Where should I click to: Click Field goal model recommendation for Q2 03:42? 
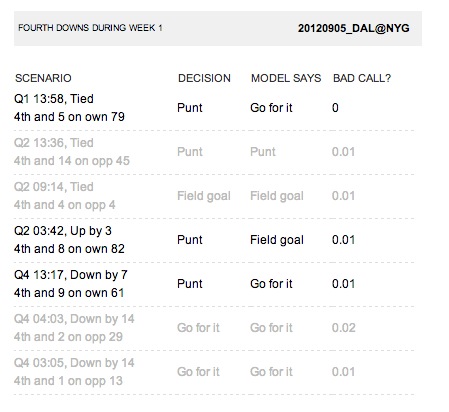click(x=277, y=240)
